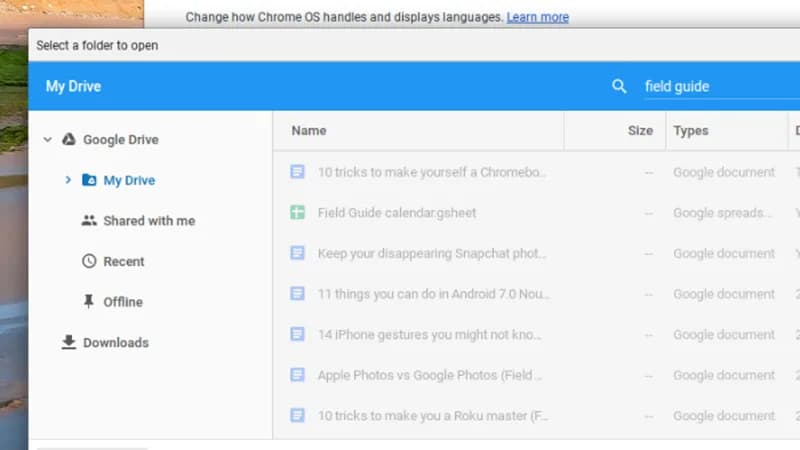This screenshot has height=450, width=800.
Task: Click the Downloads arrow icon
Action: (x=69, y=342)
